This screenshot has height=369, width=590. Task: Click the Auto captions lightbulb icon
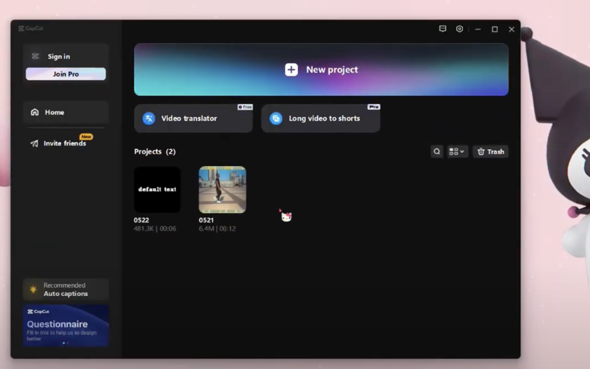point(33,289)
